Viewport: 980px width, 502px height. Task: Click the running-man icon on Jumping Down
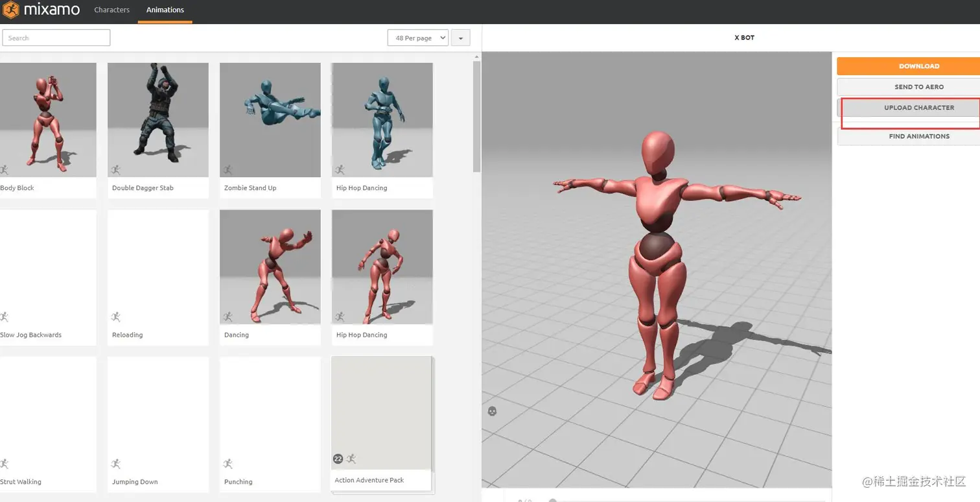[x=116, y=464]
